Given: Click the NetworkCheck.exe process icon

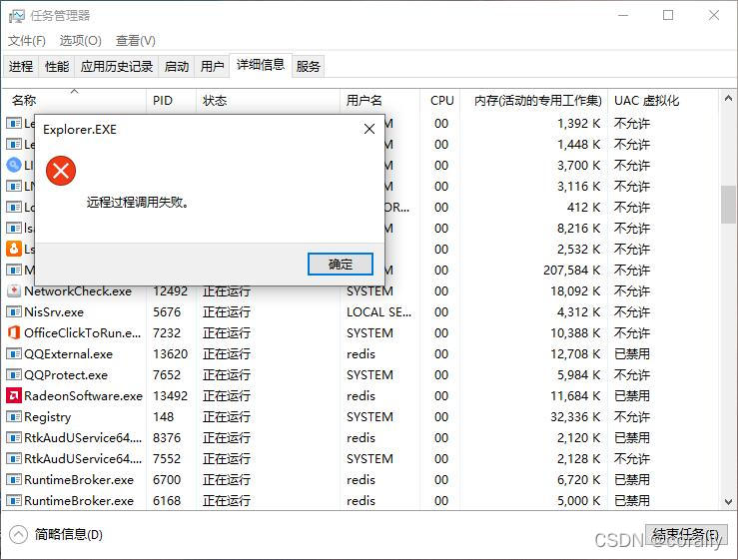Looking at the screenshot, I should (x=14, y=290).
